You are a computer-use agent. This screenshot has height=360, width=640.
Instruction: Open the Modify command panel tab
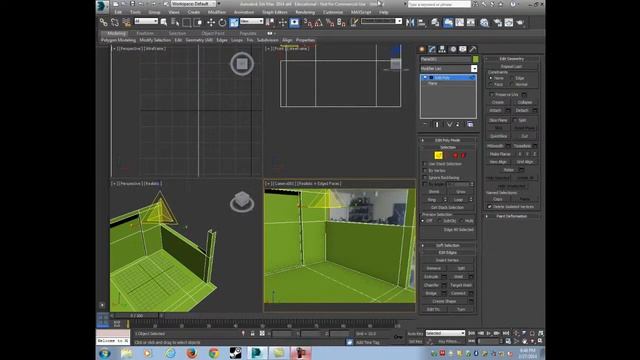(x=432, y=49)
